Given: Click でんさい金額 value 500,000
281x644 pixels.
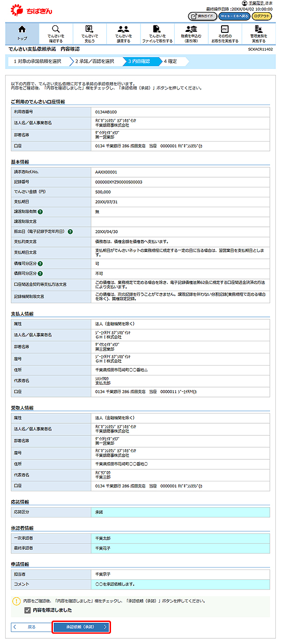Looking at the screenshot, I should point(103,192).
